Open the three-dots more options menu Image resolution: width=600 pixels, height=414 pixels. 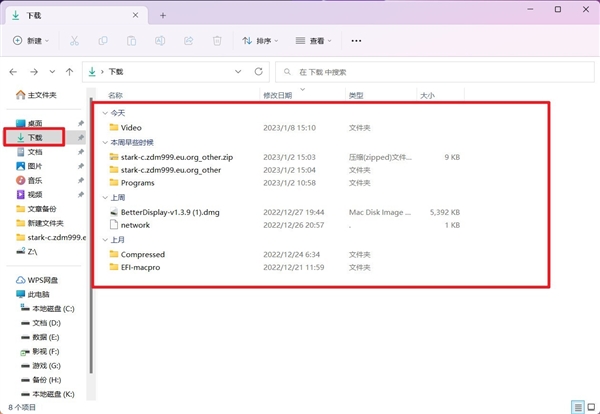(356, 41)
